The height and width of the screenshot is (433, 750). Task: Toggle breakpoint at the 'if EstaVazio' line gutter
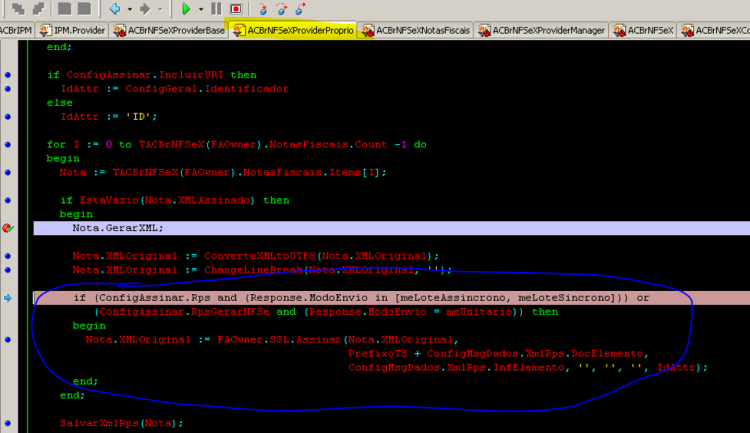[x=8, y=200]
